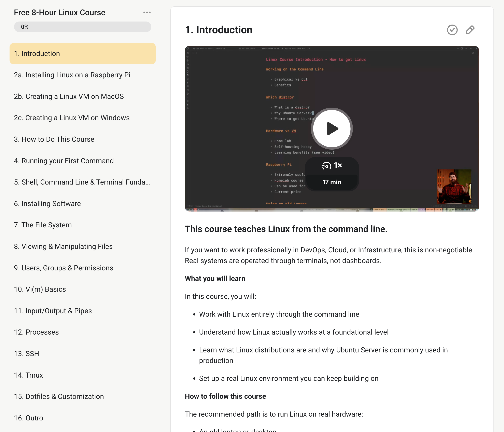Select lesson 1. Introduction
Screen dimensions: 504x432
(x=82, y=54)
